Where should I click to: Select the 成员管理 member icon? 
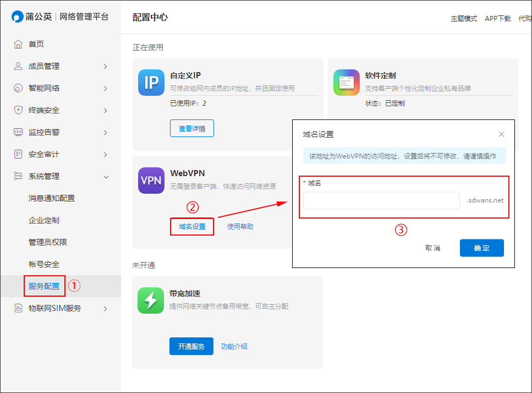pos(18,66)
